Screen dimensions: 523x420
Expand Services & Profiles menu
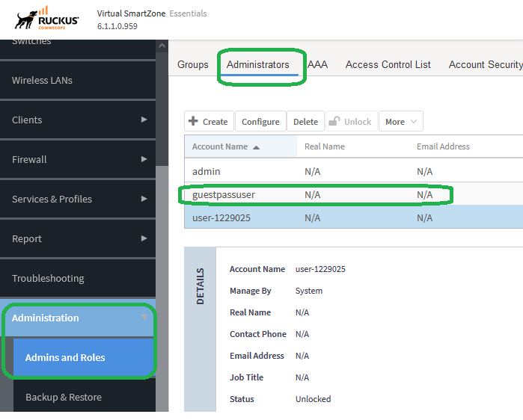pyautogui.click(x=144, y=199)
